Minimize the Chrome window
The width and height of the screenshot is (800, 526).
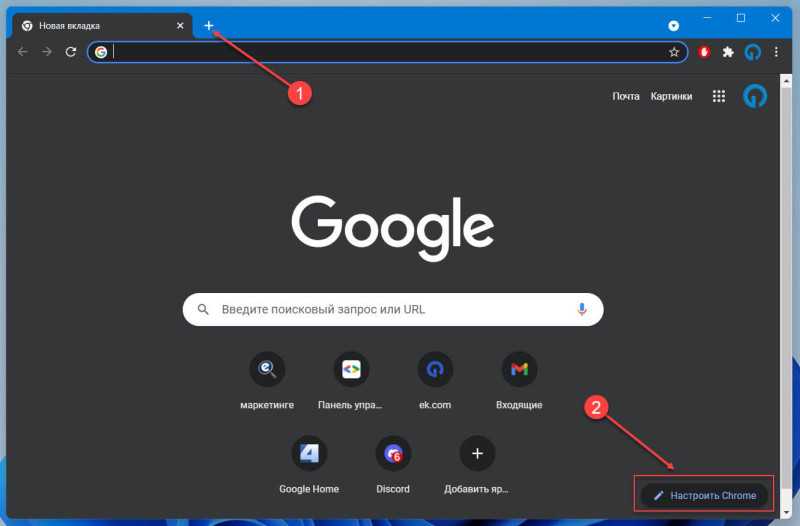tap(707, 18)
